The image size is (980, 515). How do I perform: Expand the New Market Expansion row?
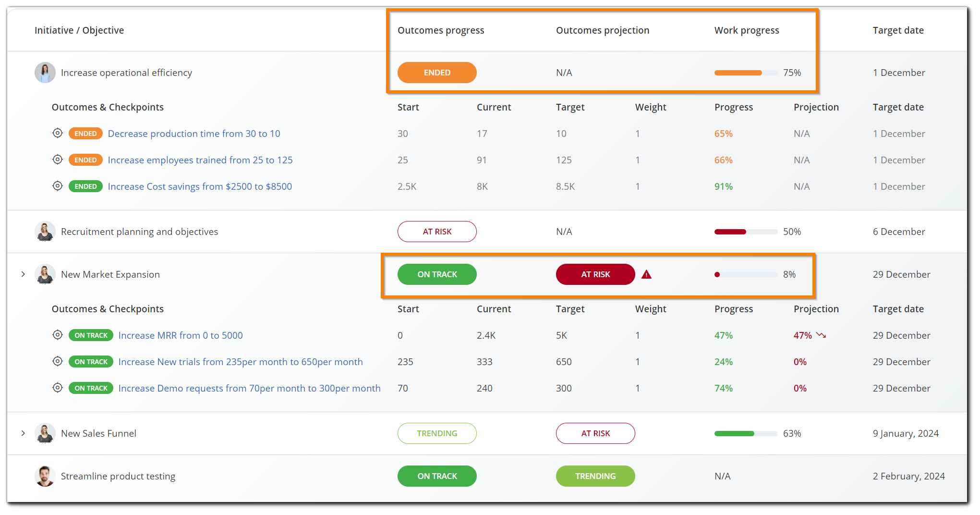23,274
